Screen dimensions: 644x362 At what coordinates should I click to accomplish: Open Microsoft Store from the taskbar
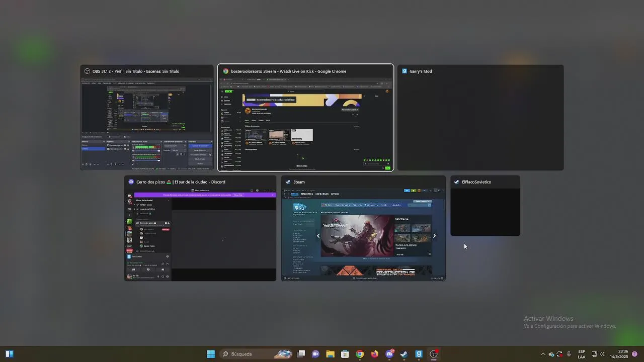click(x=345, y=354)
